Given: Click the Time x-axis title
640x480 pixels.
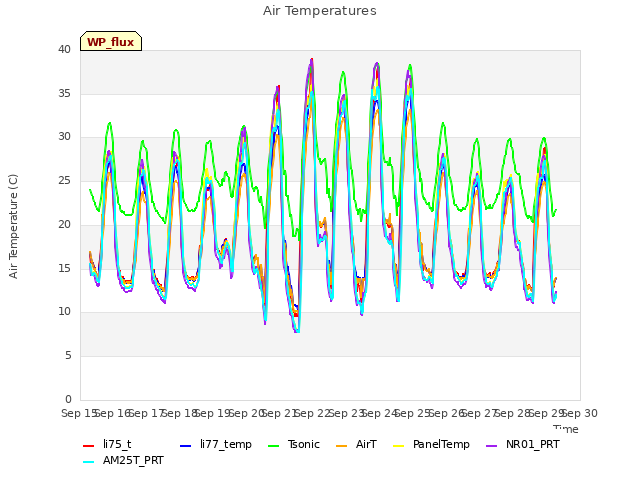Looking at the screenshot, I should tap(566, 429).
